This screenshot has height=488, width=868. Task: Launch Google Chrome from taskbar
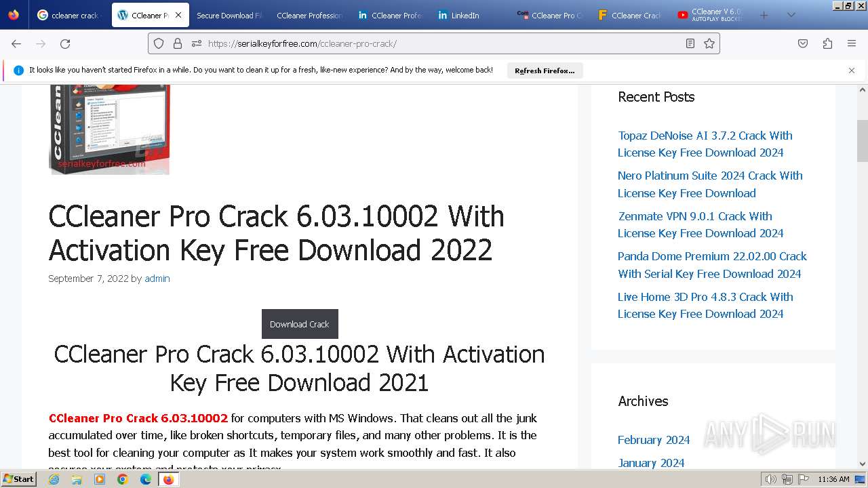(x=123, y=479)
